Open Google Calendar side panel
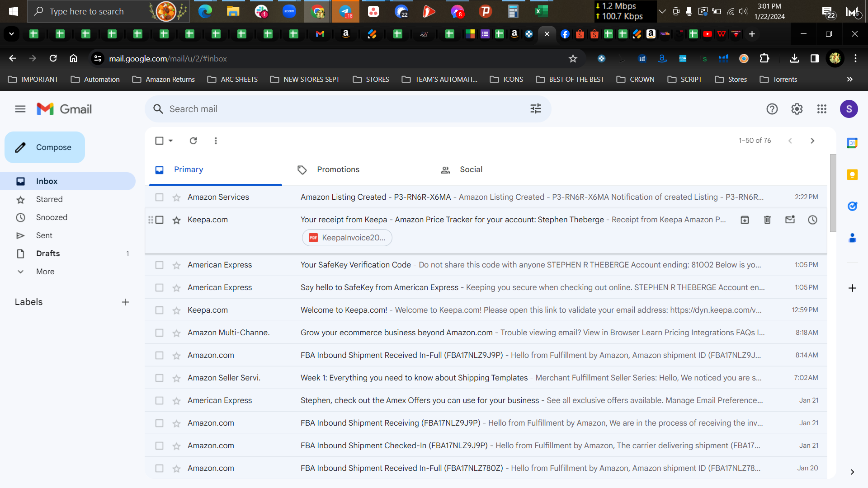 pos(852,143)
